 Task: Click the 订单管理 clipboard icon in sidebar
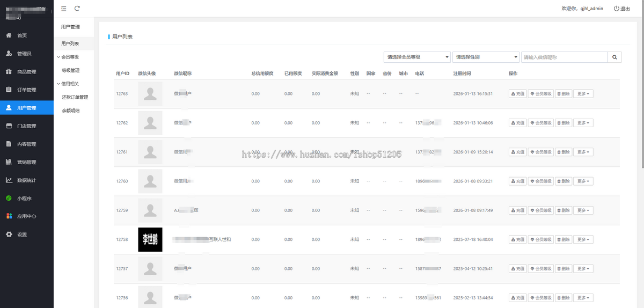click(9, 90)
